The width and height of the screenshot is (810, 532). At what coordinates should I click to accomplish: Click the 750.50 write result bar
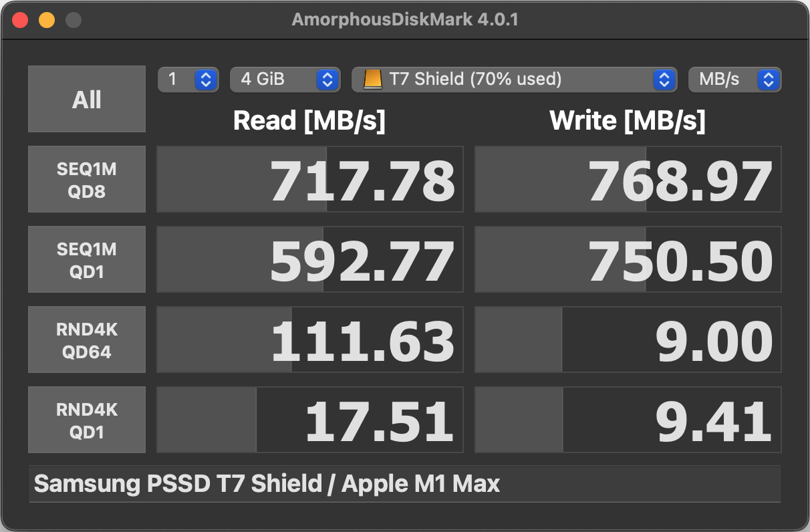pyautogui.click(x=628, y=259)
